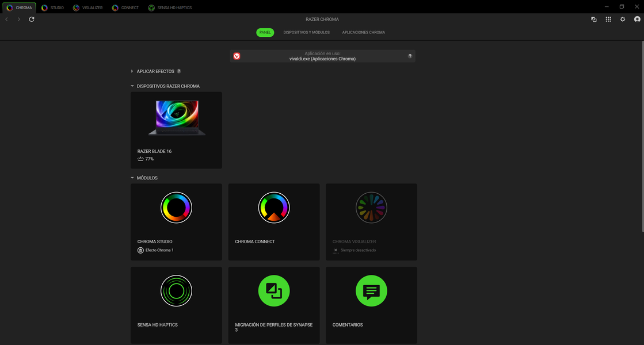Click the Siempre desactivado status text

point(358,250)
